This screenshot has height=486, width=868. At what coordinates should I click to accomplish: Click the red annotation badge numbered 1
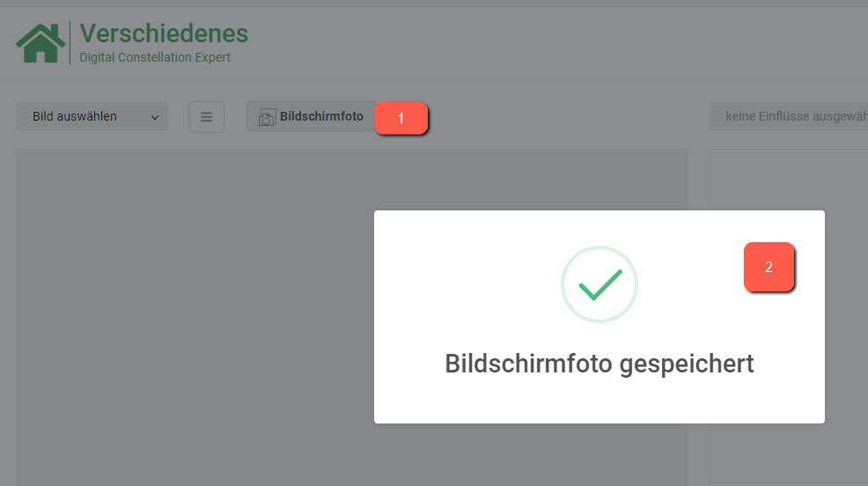coord(401,118)
